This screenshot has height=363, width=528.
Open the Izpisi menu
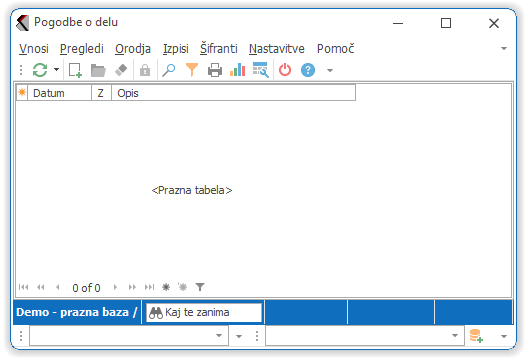(175, 49)
